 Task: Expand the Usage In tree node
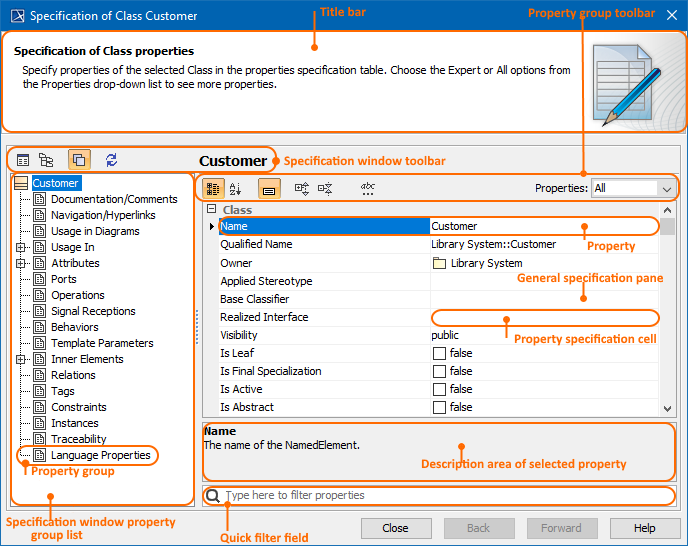(20, 248)
